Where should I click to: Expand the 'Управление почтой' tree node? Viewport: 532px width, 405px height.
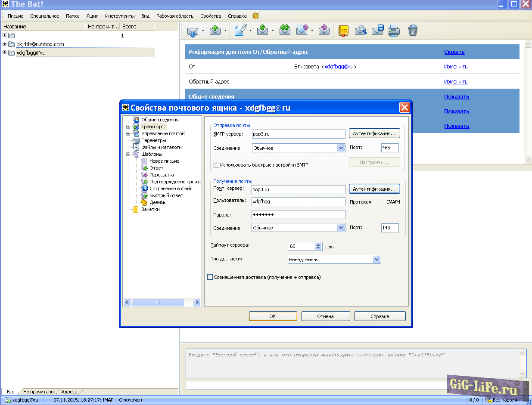click(x=128, y=133)
